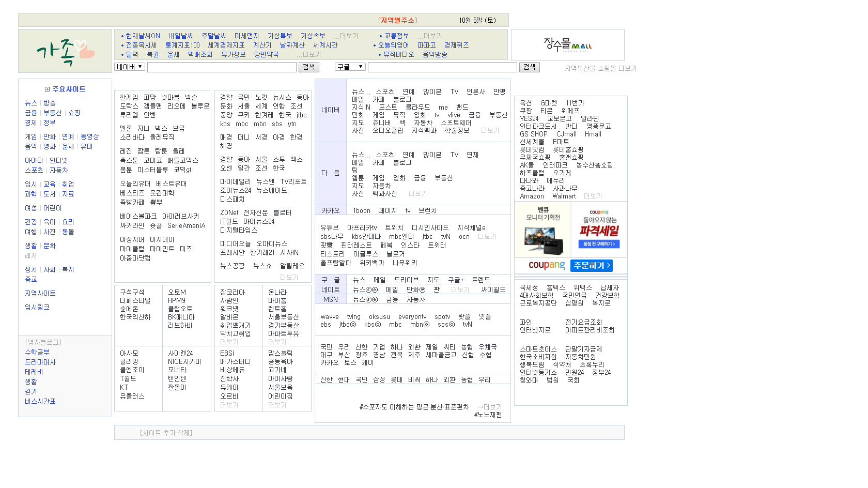Open the 디시인사이드 link
Image resolution: width=868 pixels, height=488 pixels.
(x=430, y=227)
